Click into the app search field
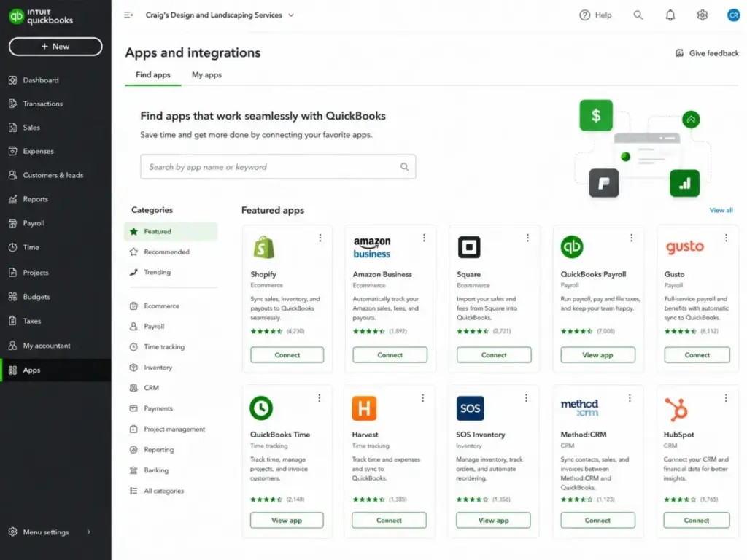 point(278,167)
